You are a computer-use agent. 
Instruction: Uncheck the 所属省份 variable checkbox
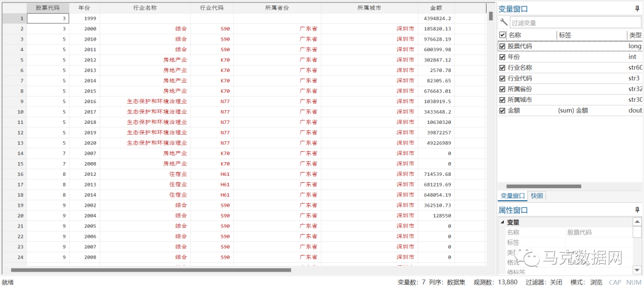pos(502,89)
